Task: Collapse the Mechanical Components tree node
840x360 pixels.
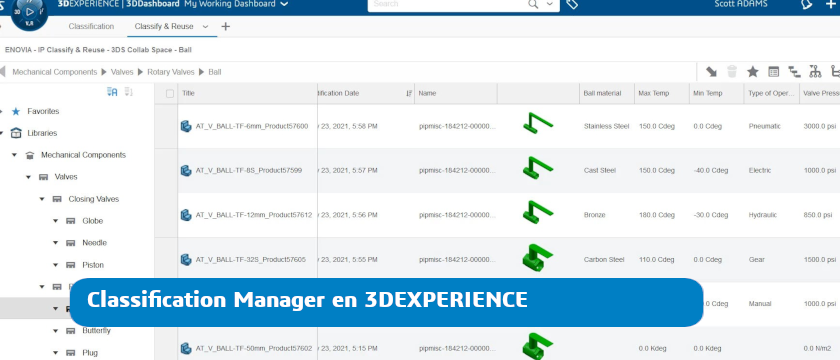Action: click(14, 155)
